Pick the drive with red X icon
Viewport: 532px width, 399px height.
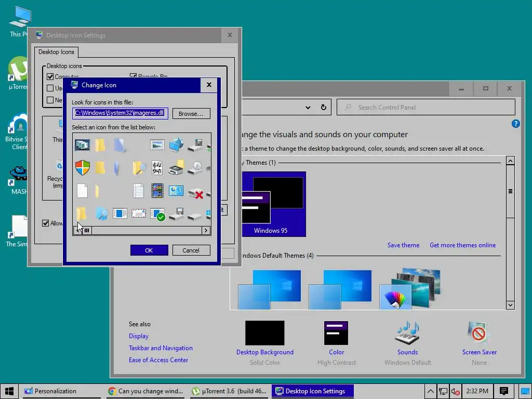[x=195, y=193]
